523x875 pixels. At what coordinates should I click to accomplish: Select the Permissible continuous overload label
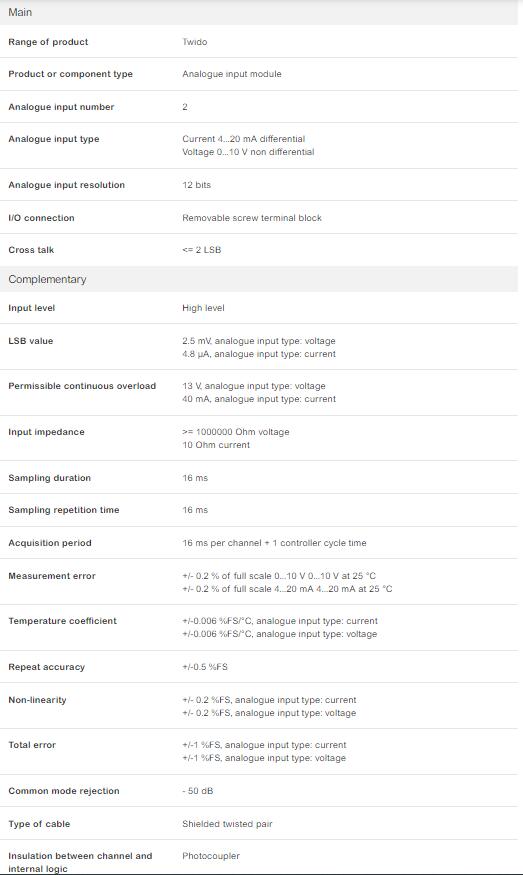[x=82, y=386]
